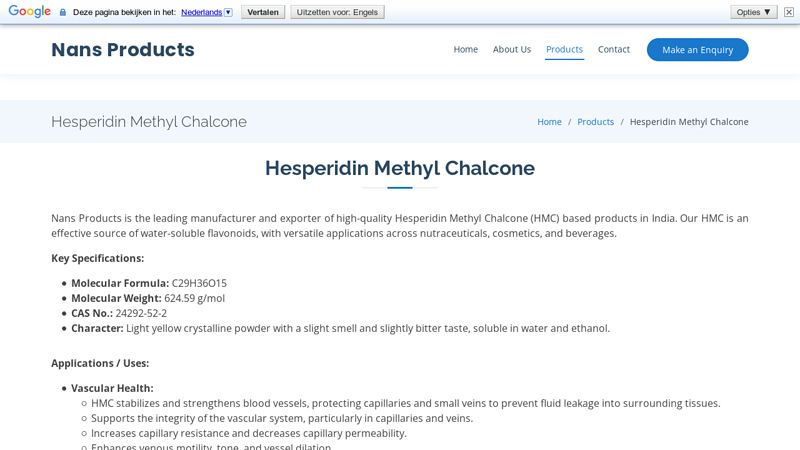This screenshot has height=450, width=800.
Task: Expand the Opties menu
Action: pyautogui.click(x=753, y=12)
